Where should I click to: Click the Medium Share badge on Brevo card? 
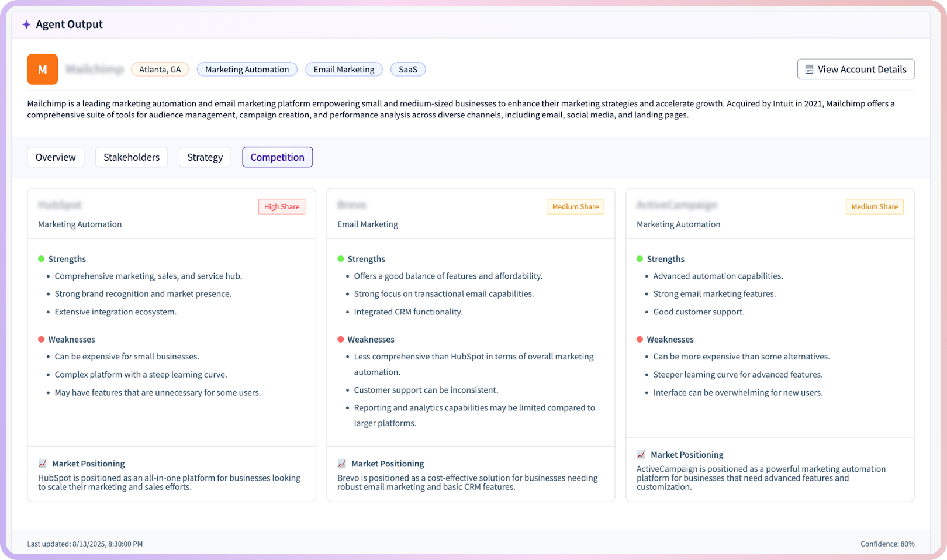point(575,207)
